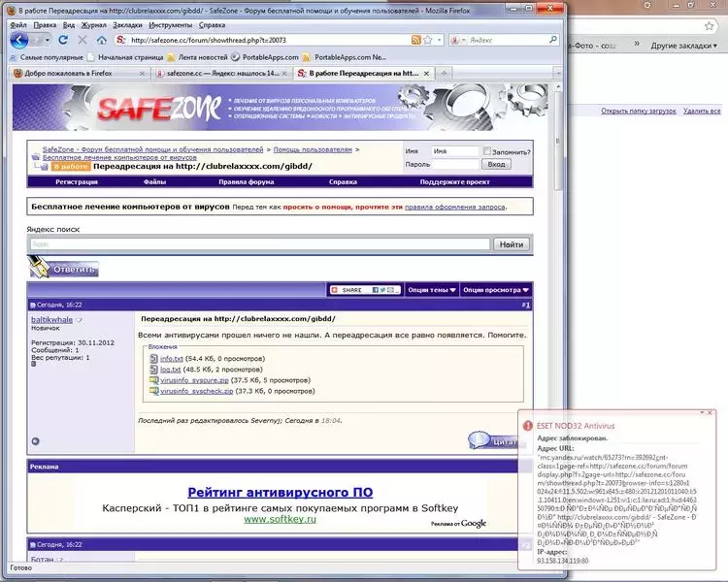Open the Другие закладки dropdown in background window
The width and height of the screenshot is (728, 582).
point(683,46)
